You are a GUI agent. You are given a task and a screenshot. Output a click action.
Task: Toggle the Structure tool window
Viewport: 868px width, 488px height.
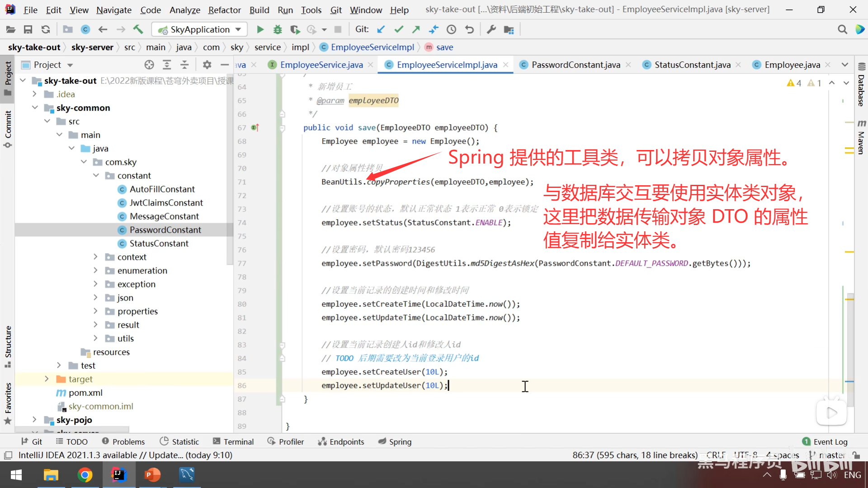pyautogui.click(x=8, y=346)
